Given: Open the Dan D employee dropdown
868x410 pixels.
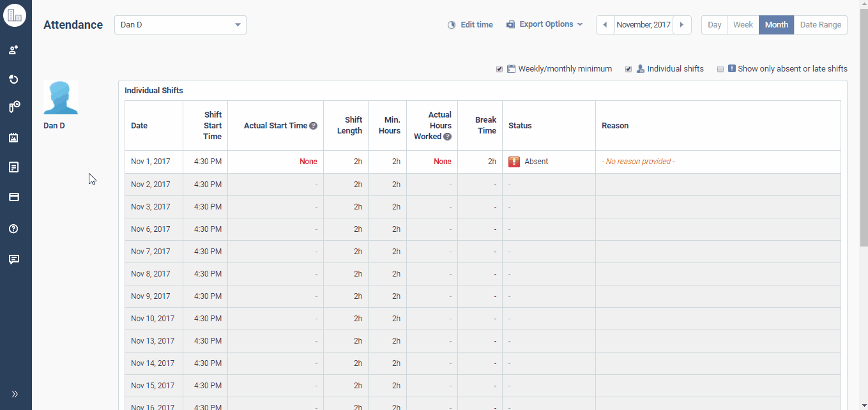Looking at the screenshot, I should (180, 25).
